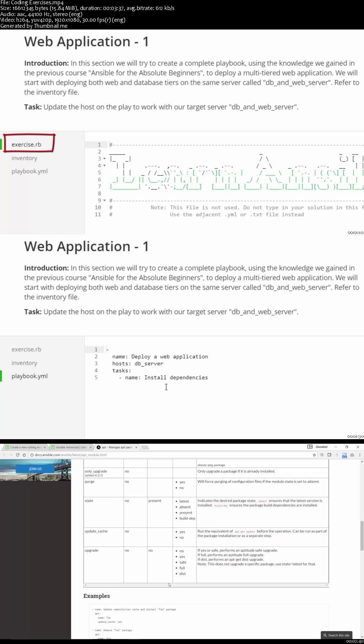This screenshot has width=364, height=644.
Task: Go to the browser home page
Action: (24, 455)
